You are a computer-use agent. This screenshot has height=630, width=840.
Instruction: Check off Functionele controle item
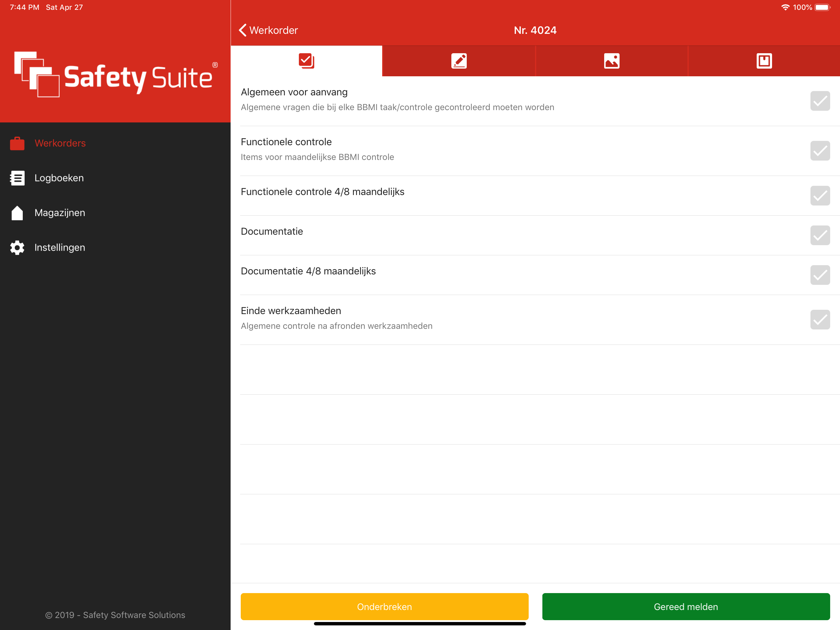pos(820,150)
